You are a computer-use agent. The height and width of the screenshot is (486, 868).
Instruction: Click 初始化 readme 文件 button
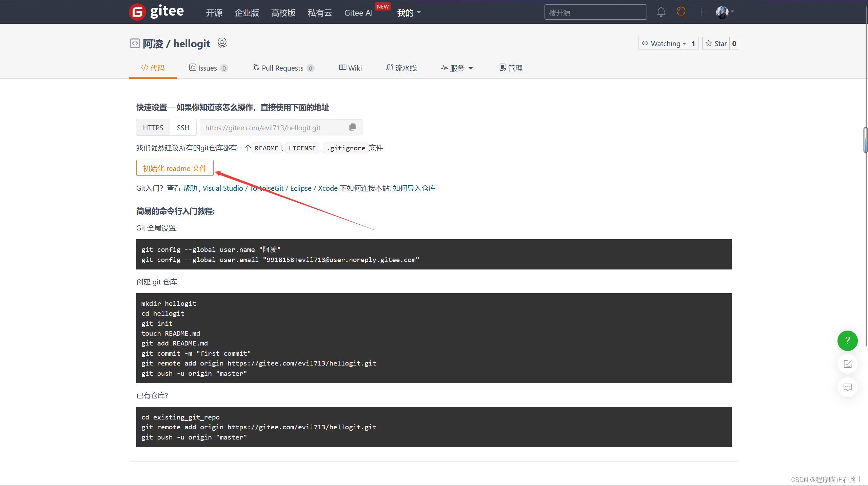coord(175,168)
